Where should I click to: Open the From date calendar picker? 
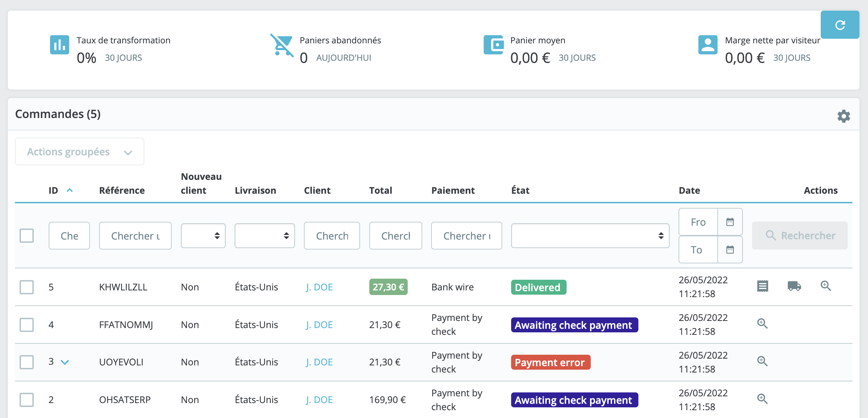[x=730, y=221]
